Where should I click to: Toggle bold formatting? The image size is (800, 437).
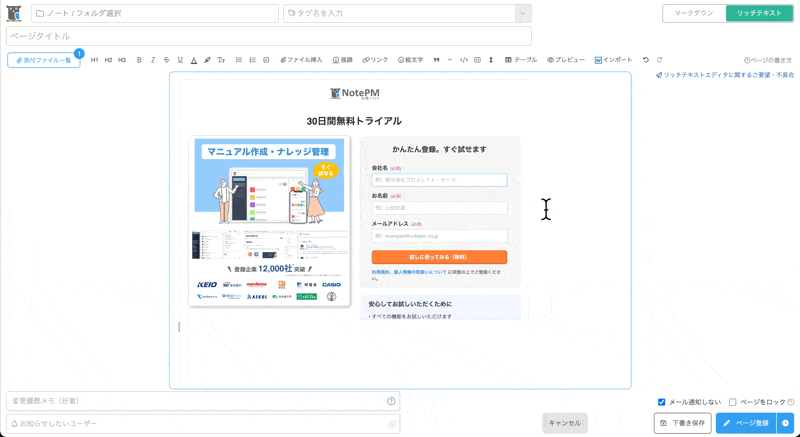point(139,60)
